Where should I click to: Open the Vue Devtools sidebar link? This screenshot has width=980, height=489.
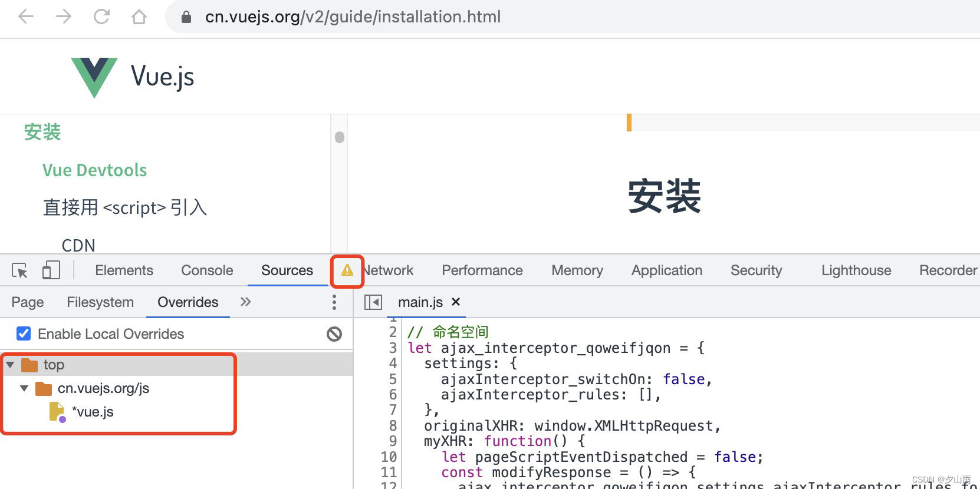click(94, 170)
